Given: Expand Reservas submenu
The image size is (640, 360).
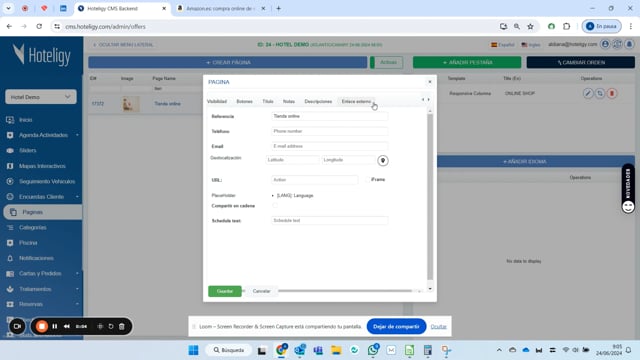Looking at the screenshot, I should point(77,304).
